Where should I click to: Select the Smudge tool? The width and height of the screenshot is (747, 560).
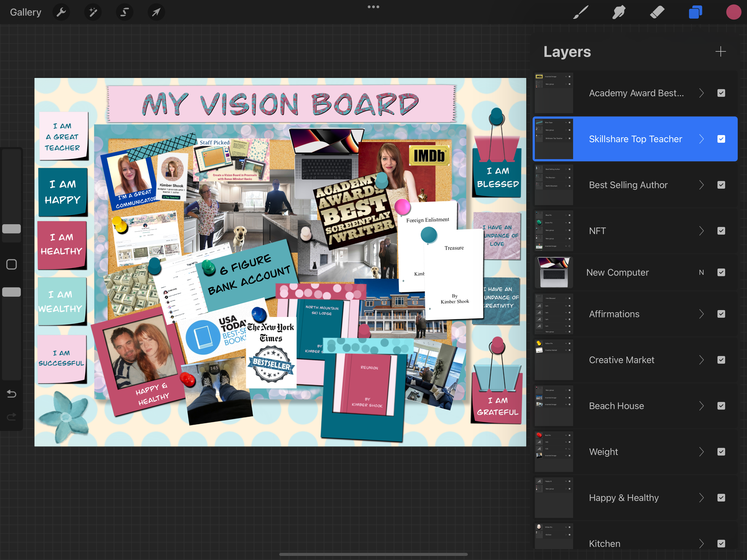click(x=619, y=13)
